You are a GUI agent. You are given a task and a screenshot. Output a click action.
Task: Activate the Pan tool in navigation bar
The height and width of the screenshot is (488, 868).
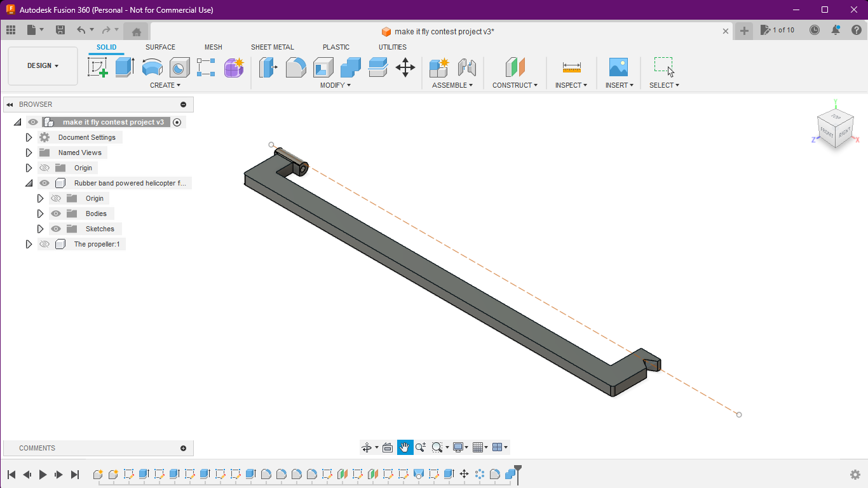[405, 447]
